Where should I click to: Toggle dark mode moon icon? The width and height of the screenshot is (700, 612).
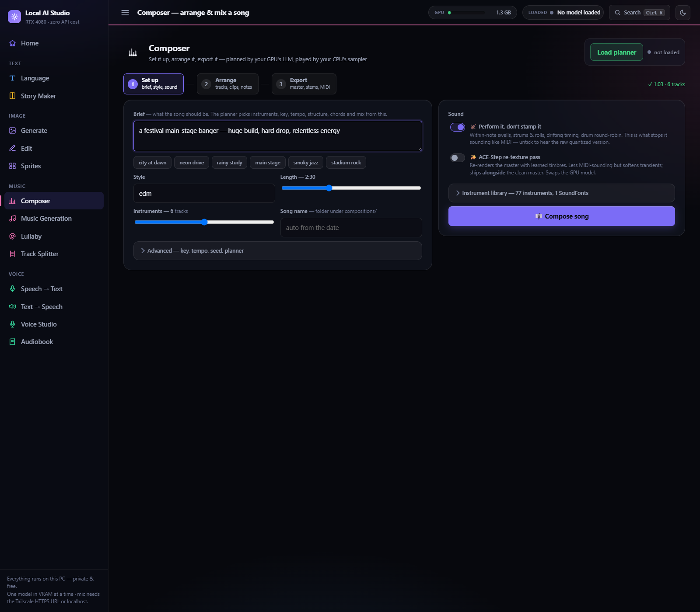tap(683, 13)
